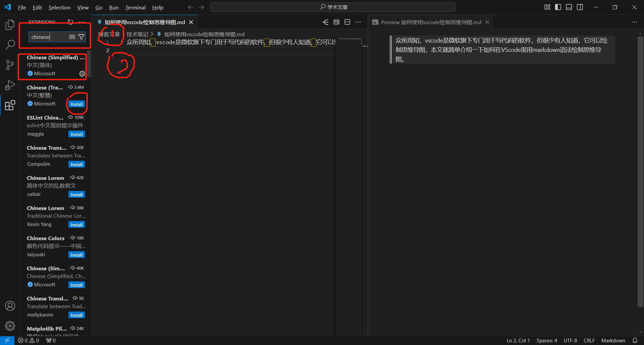The width and height of the screenshot is (644, 345).
Task: Open the Manage gear in activity bar
Action: coord(10,326)
